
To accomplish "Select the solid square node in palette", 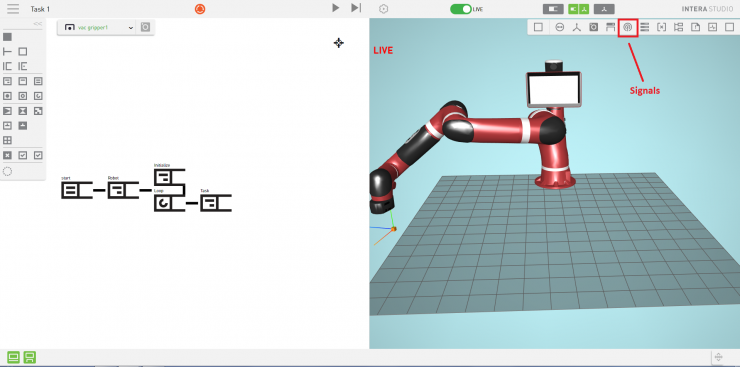I will click(x=7, y=37).
